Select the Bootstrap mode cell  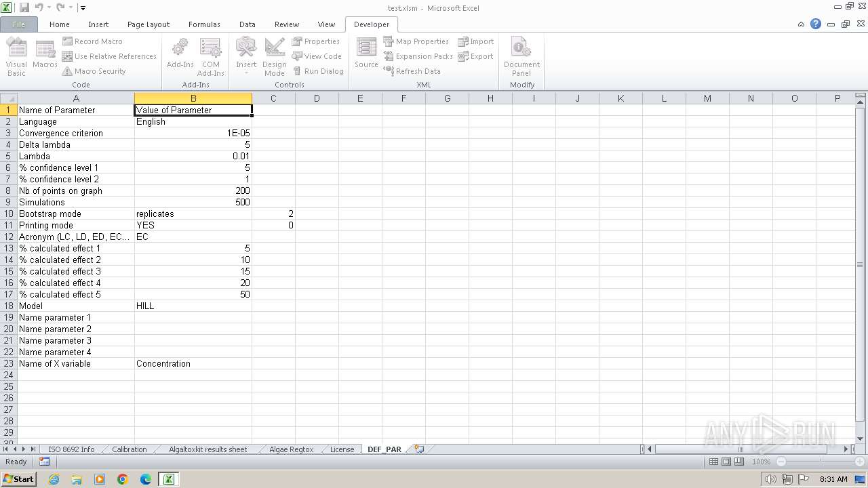point(76,213)
